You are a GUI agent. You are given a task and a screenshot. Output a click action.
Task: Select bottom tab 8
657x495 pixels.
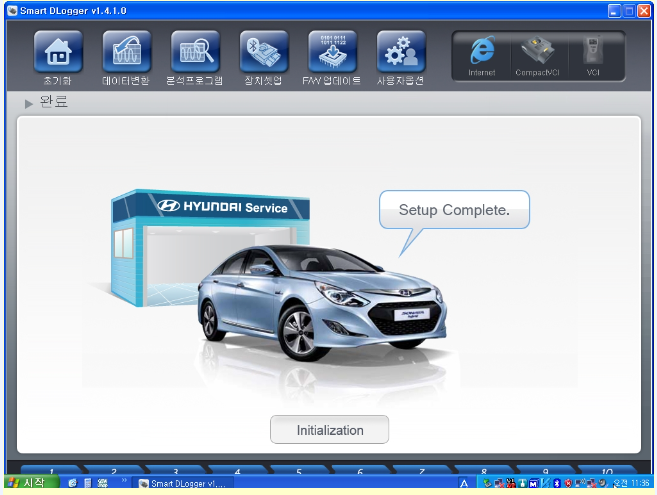[x=484, y=471]
